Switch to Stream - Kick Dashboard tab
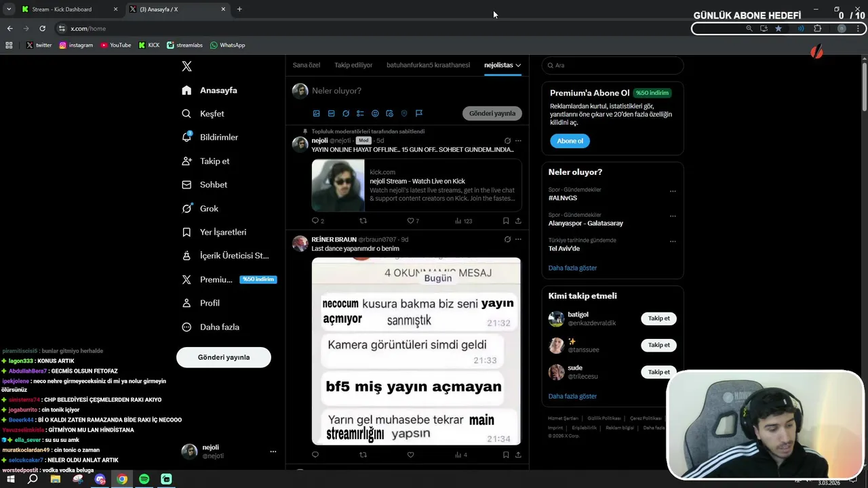Screen dimensions: 868x488 pyautogui.click(x=68, y=9)
